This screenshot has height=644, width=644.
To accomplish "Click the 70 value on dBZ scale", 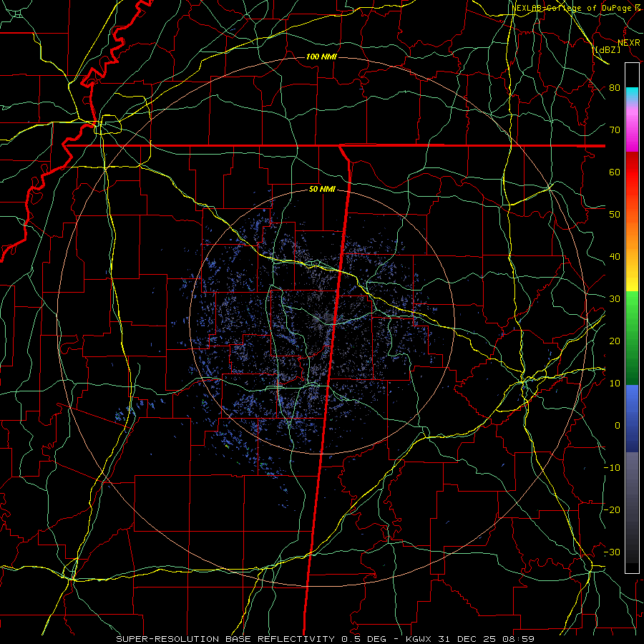I will click(x=615, y=130).
